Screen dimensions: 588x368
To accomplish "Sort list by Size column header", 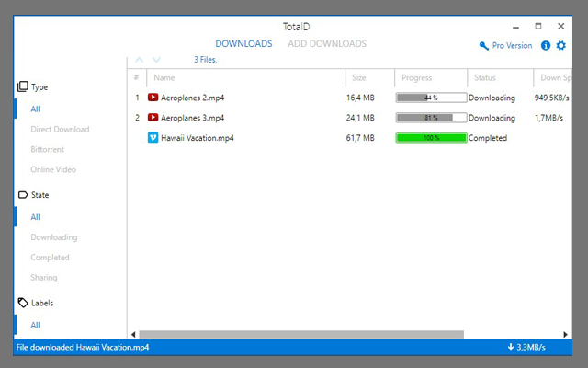I will click(x=359, y=78).
